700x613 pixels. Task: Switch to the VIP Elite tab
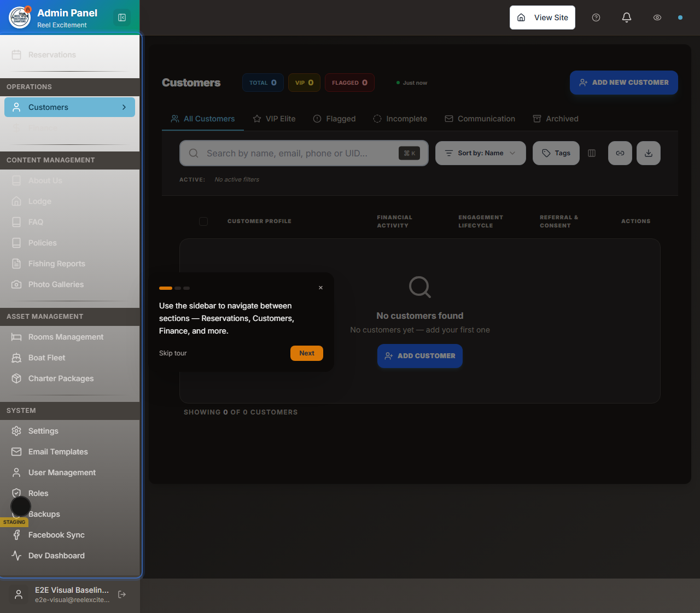[x=274, y=119]
